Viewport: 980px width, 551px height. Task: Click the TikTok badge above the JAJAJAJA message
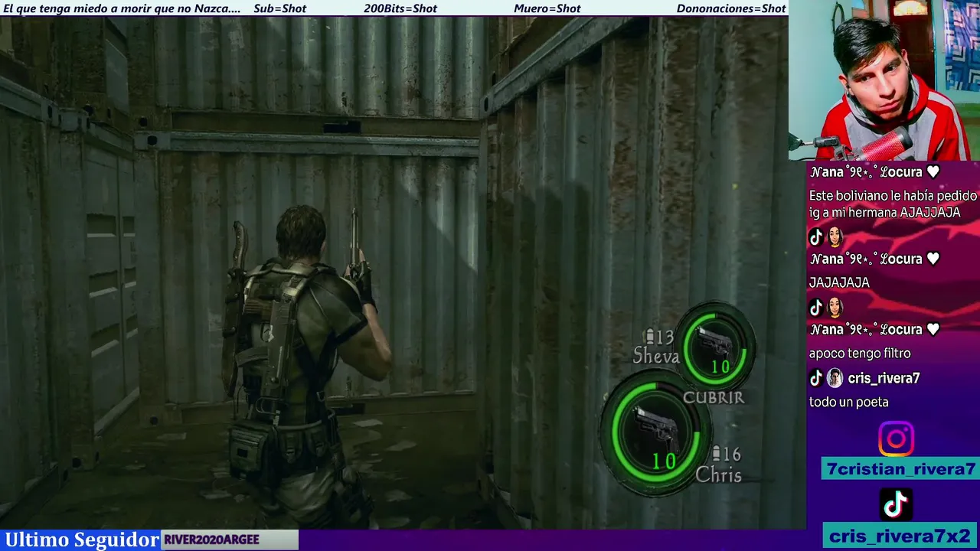(816, 237)
